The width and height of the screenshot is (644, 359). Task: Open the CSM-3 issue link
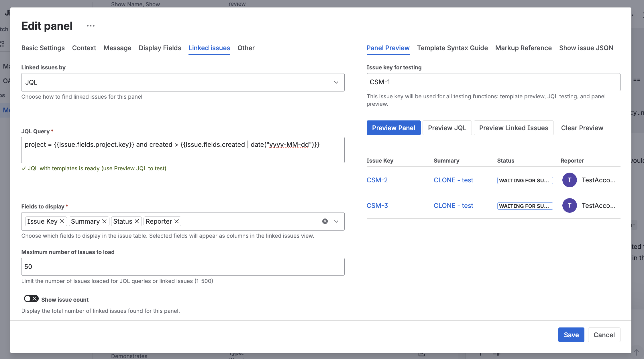click(377, 206)
